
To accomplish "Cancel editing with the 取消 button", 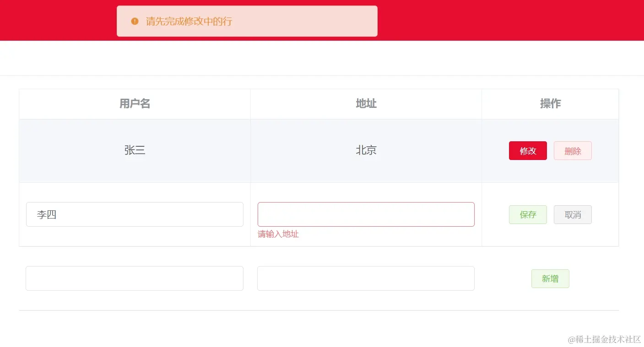I will pos(573,215).
